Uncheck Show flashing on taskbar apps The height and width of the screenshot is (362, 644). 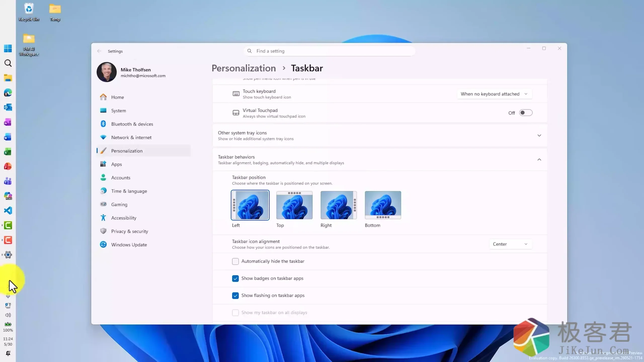235,296
